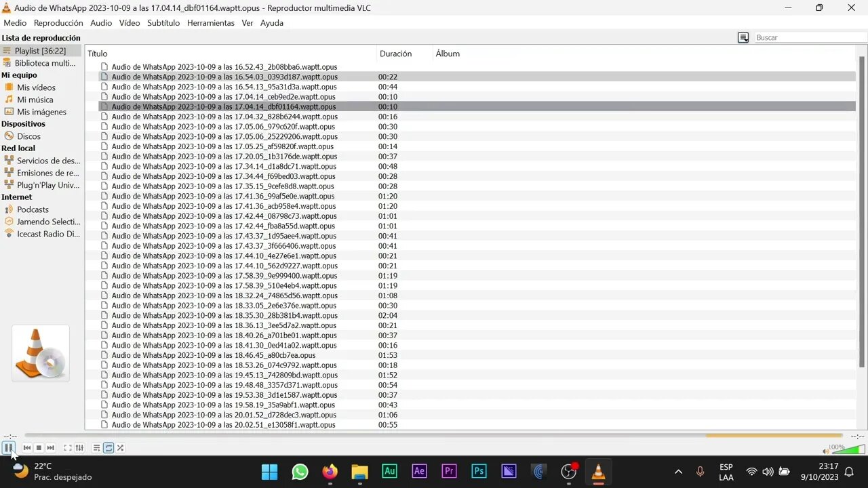
Task: Open the Reproducción menu
Action: click(x=58, y=23)
